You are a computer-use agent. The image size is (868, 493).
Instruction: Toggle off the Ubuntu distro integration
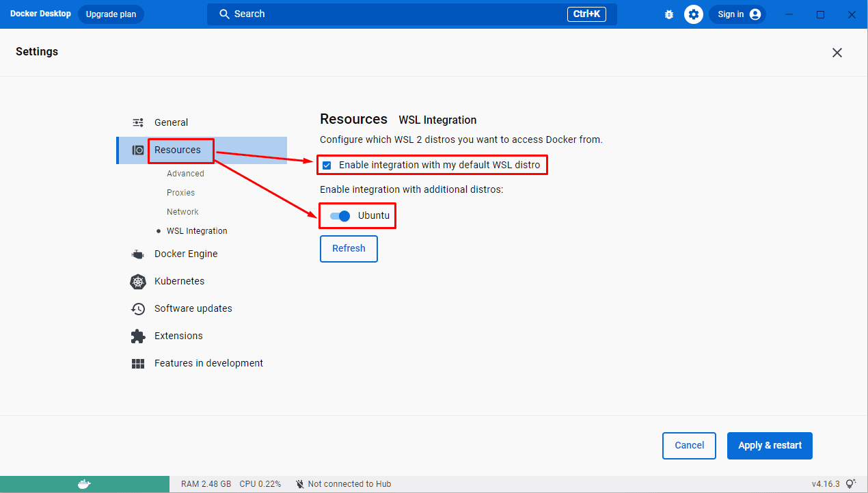coord(340,216)
